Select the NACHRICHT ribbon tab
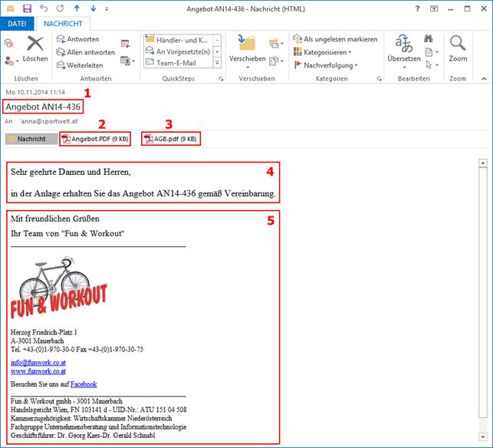 coord(63,24)
